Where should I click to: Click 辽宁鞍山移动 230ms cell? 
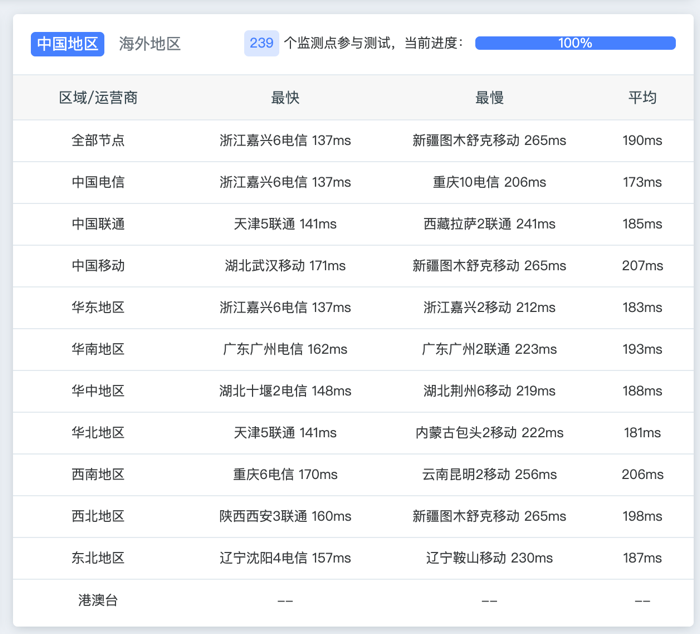click(489, 558)
